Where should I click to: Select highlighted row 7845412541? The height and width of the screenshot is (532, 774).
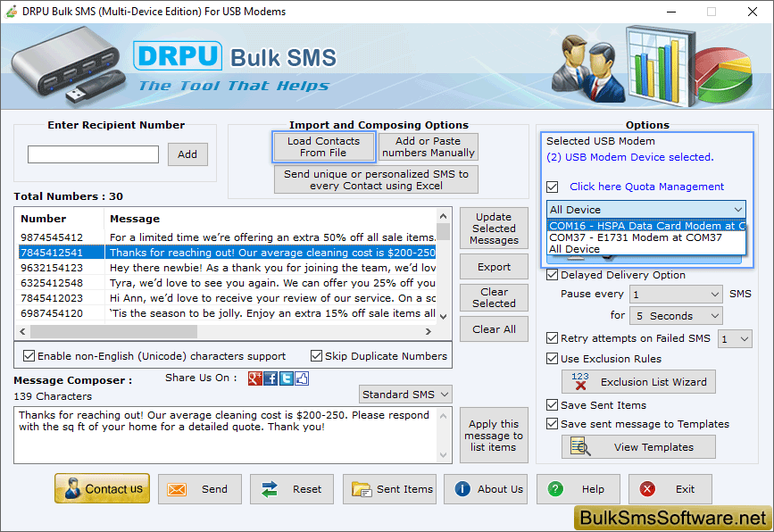point(228,253)
